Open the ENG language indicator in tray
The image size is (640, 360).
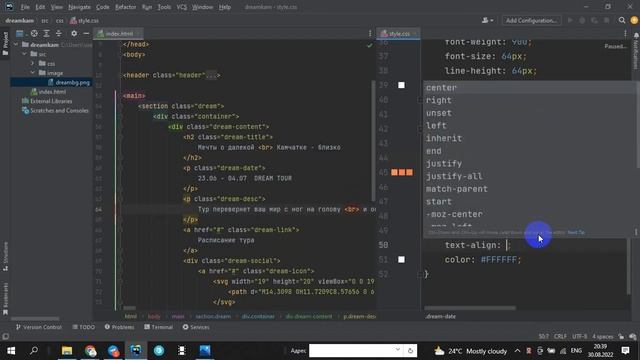[576, 351]
